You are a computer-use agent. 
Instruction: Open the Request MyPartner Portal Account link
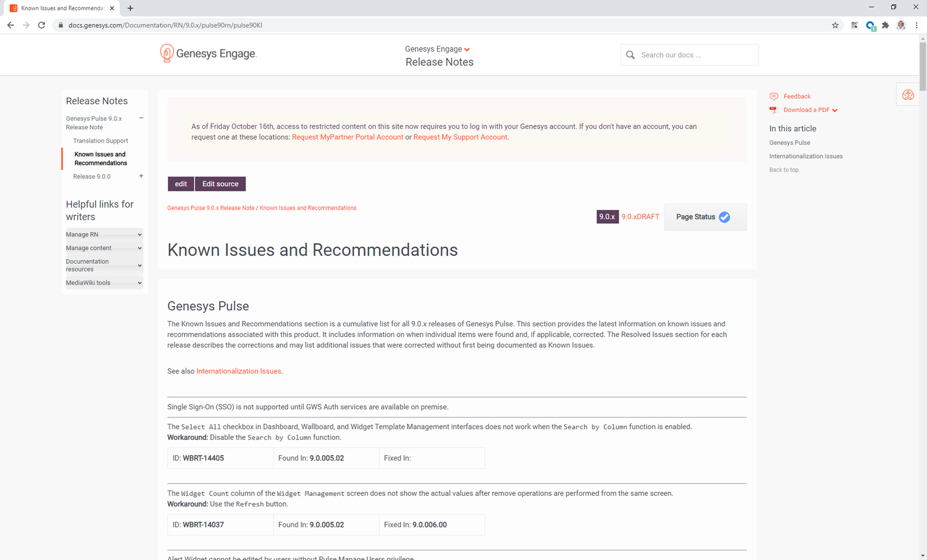[347, 137]
